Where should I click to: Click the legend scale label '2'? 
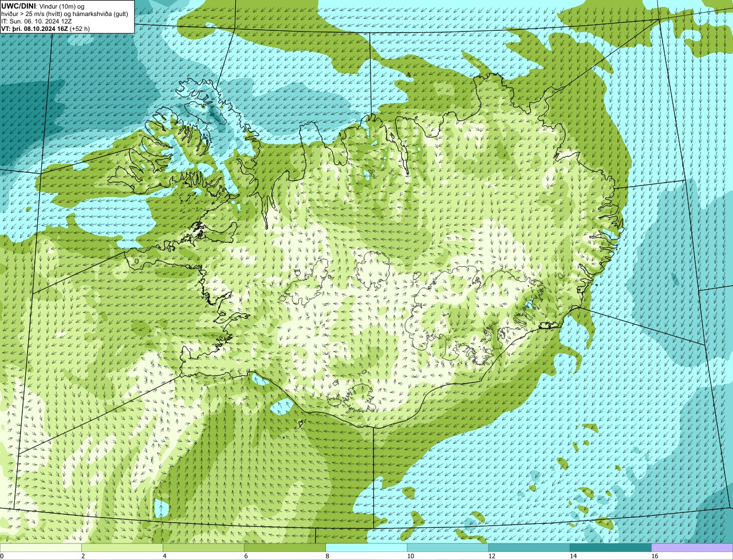[83, 556]
